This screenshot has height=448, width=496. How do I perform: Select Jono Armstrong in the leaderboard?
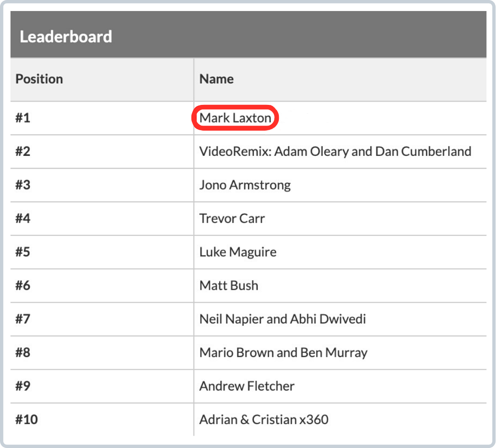click(245, 185)
